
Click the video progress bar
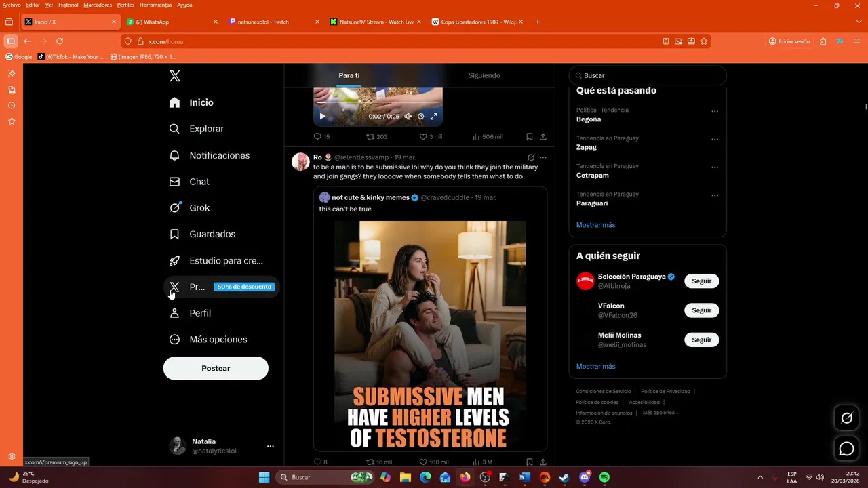378,104
